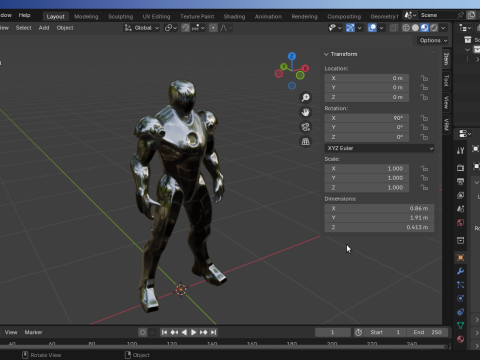Open the pivot point dropdown
The height and width of the screenshot is (360, 480).
171,28
